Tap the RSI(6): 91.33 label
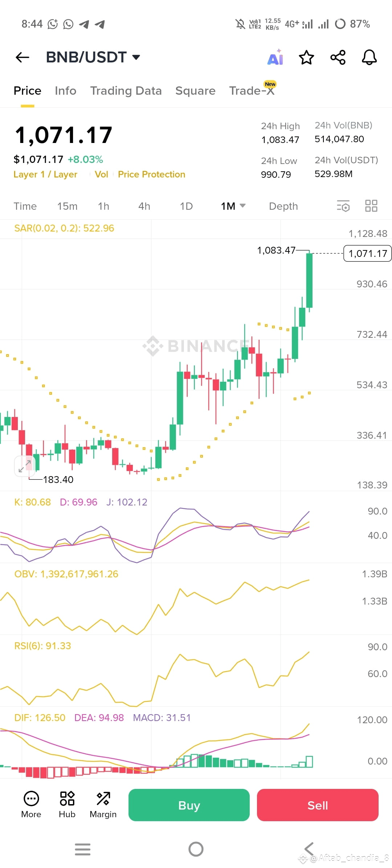Viewport: 392px width, 868px height. click(42, 646)
